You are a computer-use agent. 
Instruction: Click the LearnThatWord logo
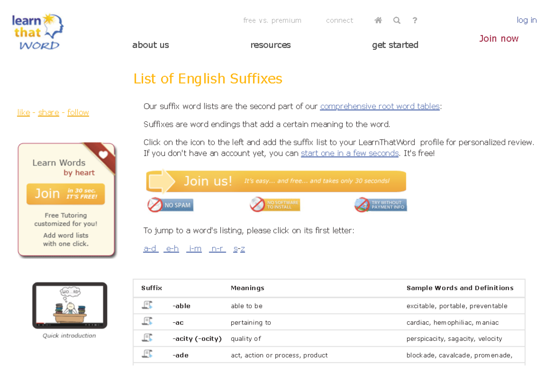point(37,31)
